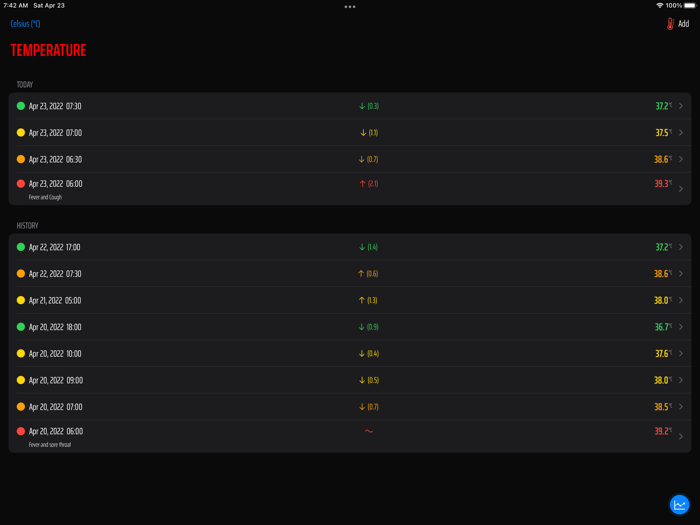The width and height of the screenshot is (700, 525).
Task: Click down arrow (0.3) trend indicator
Action: [369, 106]
